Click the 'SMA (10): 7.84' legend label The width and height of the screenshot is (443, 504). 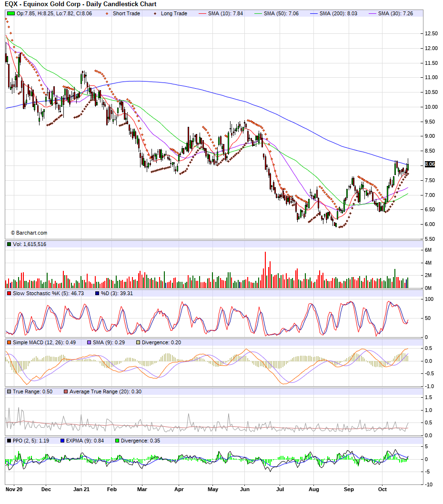click(x=226, y=13)
